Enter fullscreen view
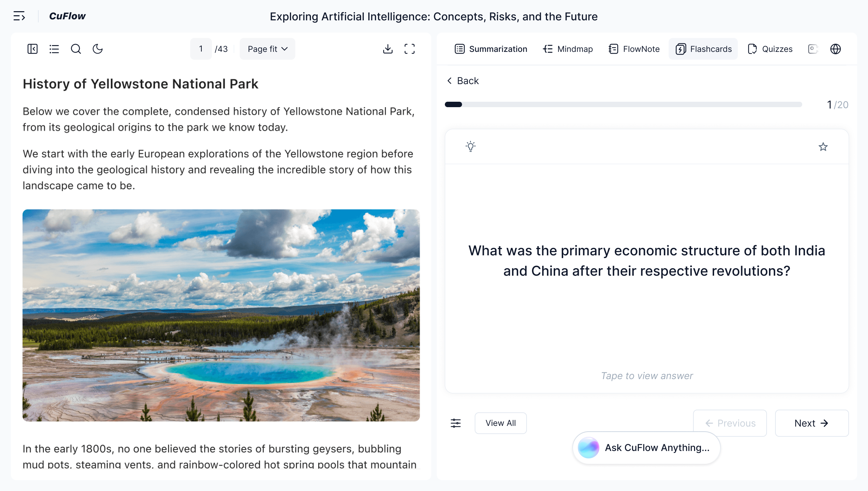This screenshot has width=868, height=491. pos(410,49)
